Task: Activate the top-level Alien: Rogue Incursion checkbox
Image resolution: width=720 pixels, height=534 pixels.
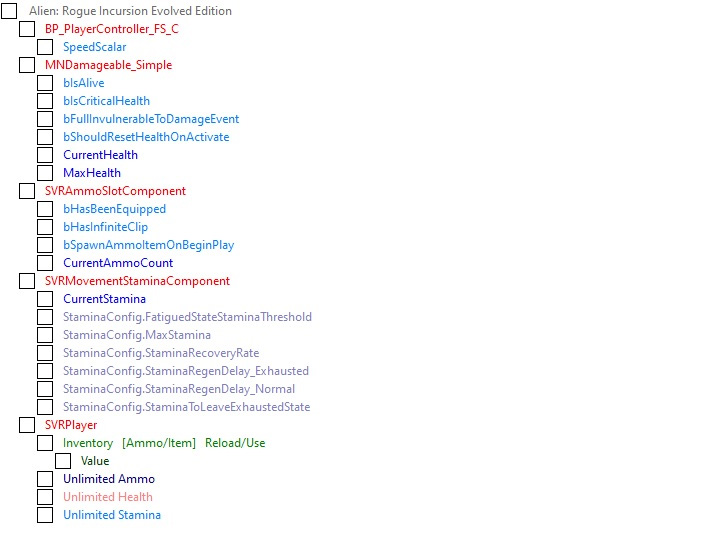Action: (9, 11)
